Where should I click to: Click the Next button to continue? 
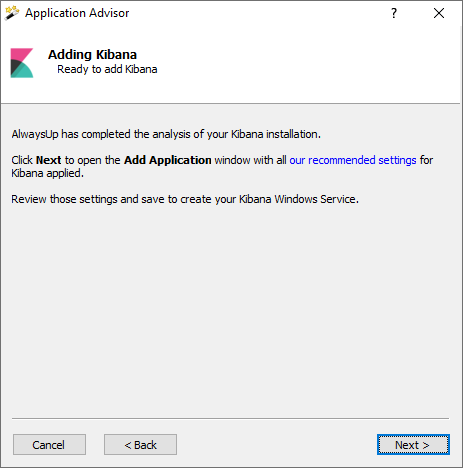(x=413, y=445)
